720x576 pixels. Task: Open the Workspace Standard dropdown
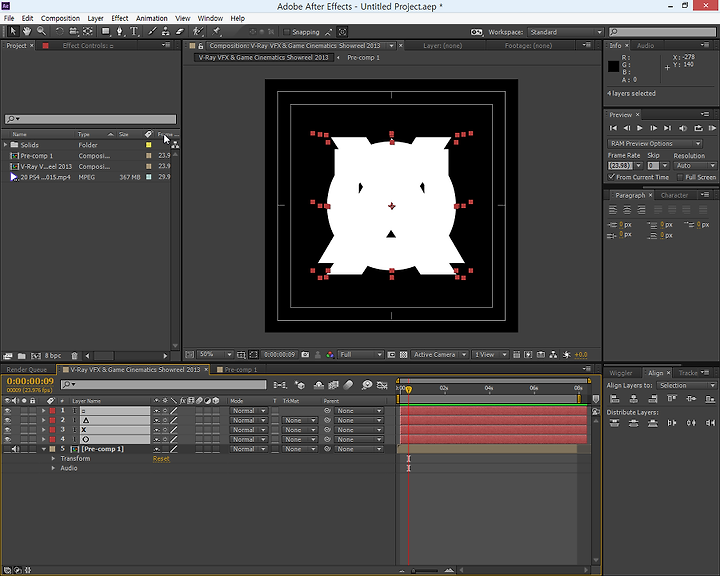565,32
